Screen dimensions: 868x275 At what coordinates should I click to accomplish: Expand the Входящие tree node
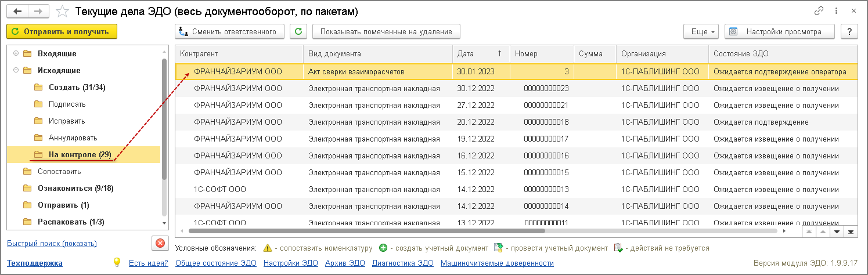(16, 53)
